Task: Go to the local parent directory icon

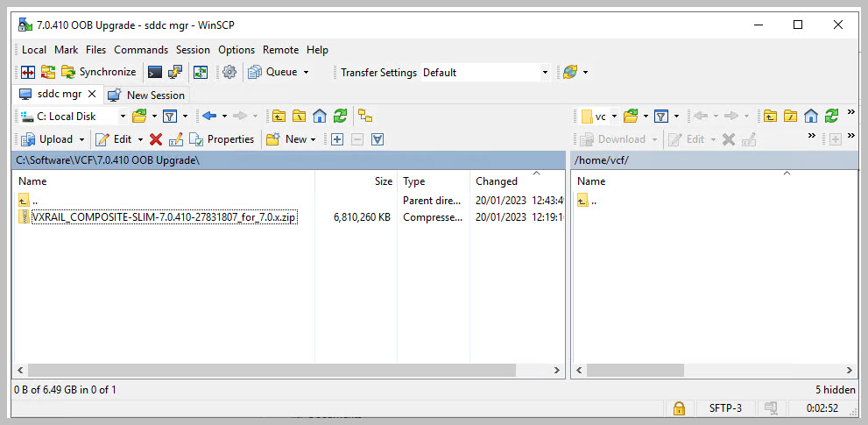Action: [x=279, y=116]
